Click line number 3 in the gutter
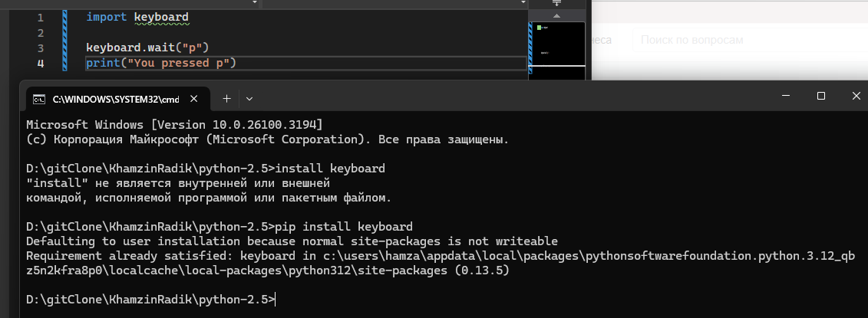Viewport: 868px width, 318px height. (41, 48)
